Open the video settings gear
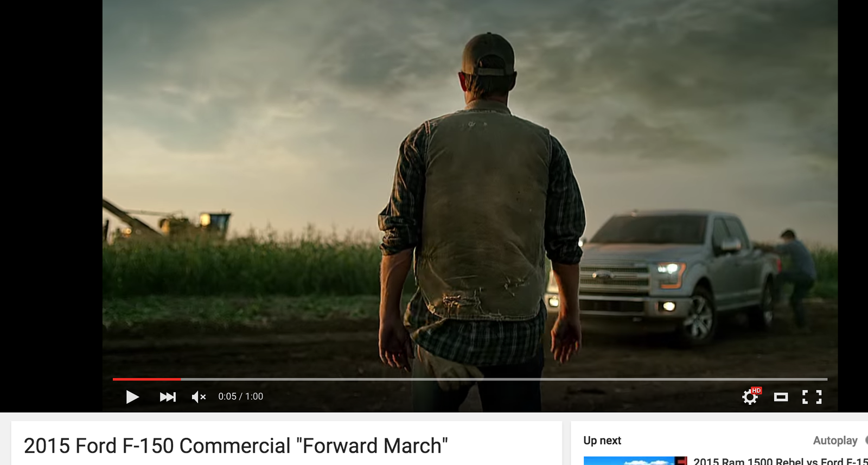This screenshot has height=465, width=868. pos(750,398)
